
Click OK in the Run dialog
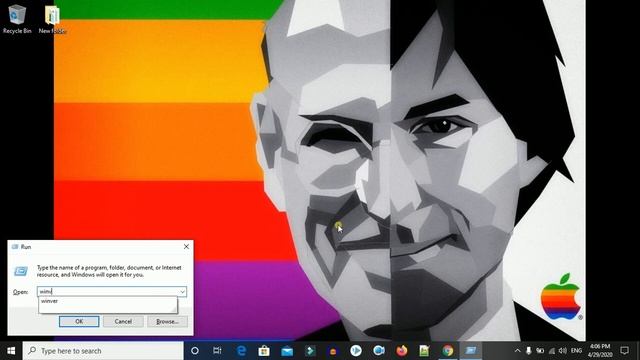[x=79, y=321]
